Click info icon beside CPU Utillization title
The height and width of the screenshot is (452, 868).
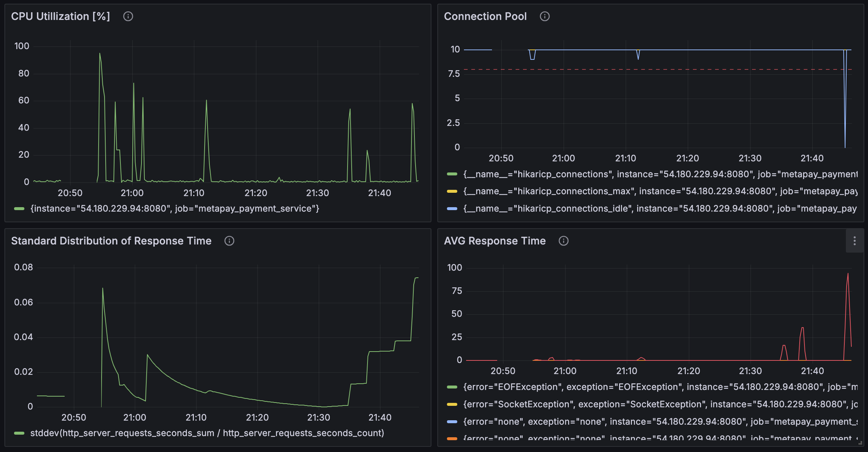click(128, 16)
